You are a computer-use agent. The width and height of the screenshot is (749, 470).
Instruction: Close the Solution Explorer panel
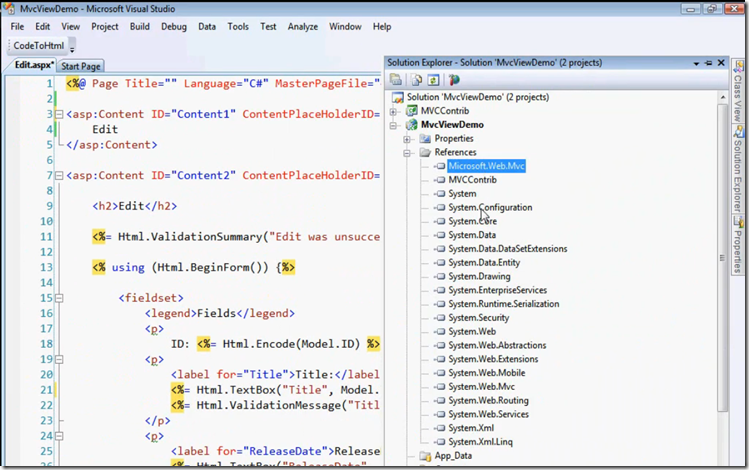pyautogui.click(x=721, y=63)
